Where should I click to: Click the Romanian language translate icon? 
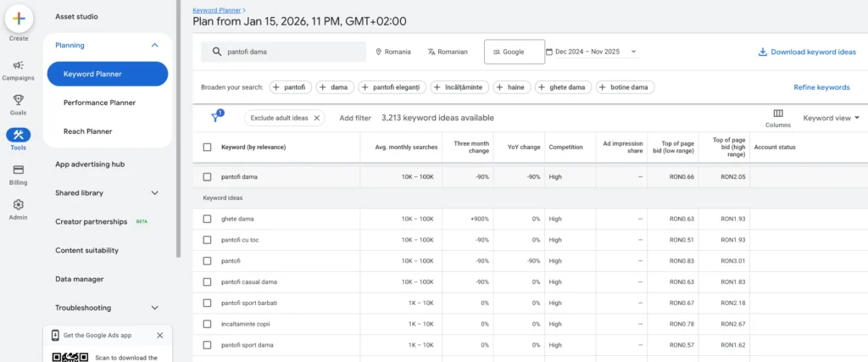click(431, 52)
